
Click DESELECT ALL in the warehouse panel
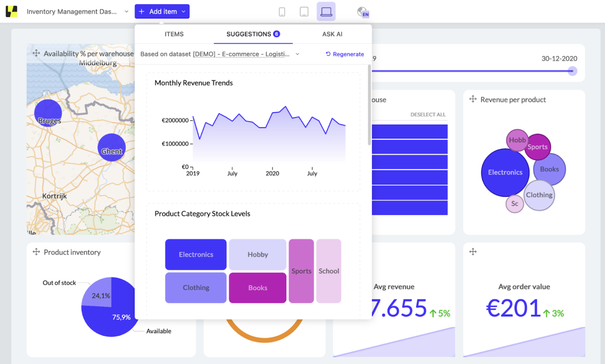coord(428,115)
